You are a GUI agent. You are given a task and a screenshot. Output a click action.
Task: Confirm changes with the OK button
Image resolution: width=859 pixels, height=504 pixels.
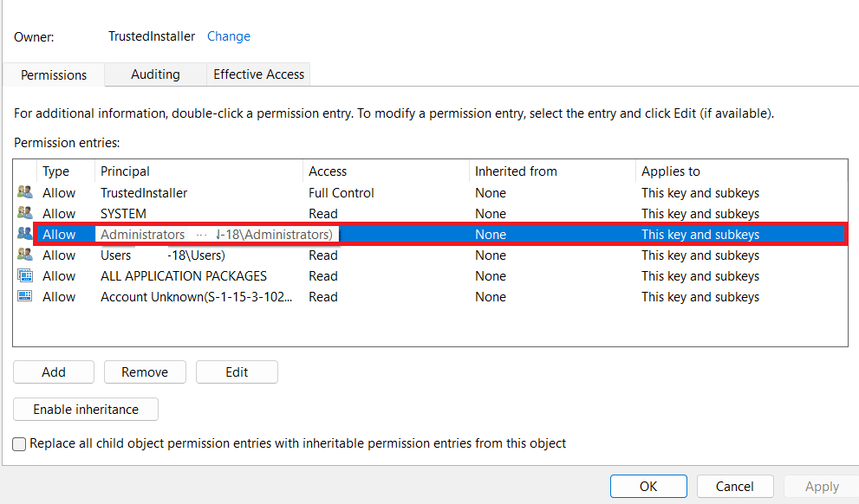648,486
